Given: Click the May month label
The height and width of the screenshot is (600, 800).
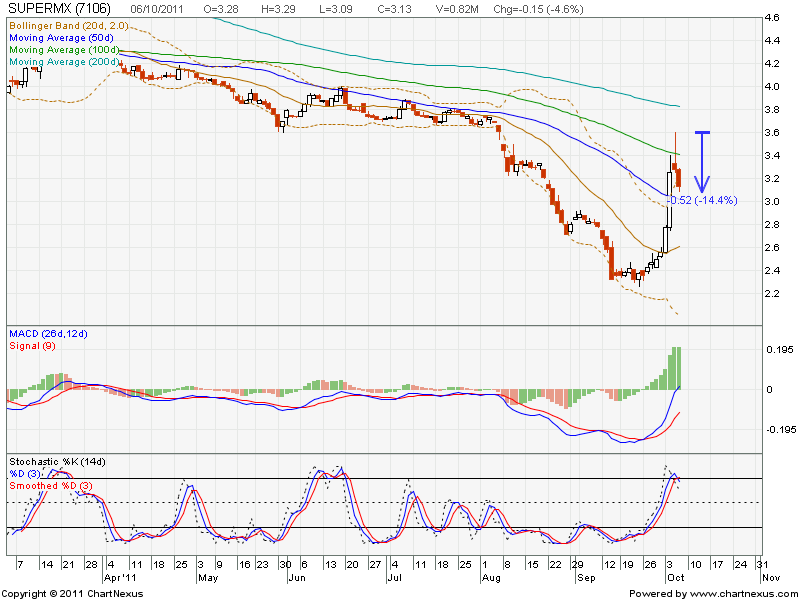Looking at the screenshot, I should [208, 578].
